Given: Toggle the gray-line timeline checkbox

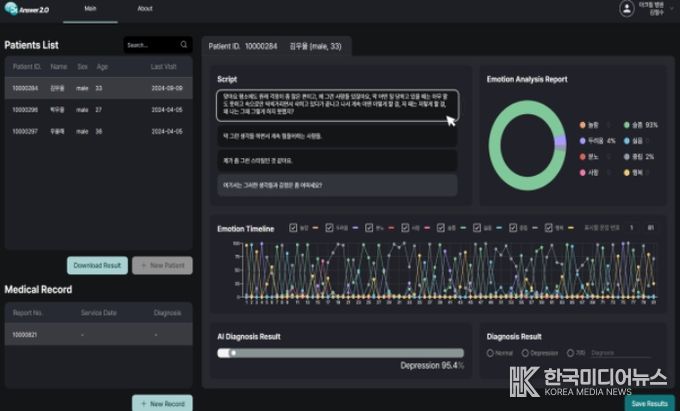Looking at the screenshot, I should [x=513, y=228].
